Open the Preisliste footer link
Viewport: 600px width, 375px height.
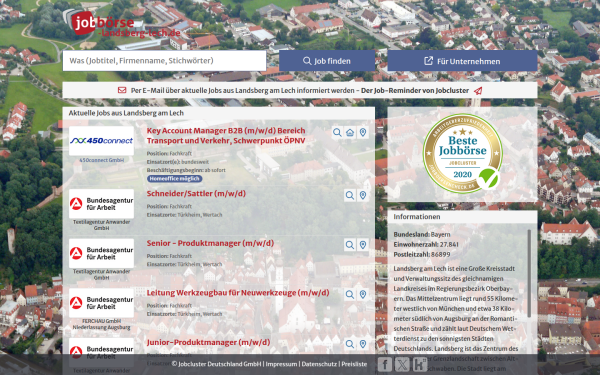[354, 364]
